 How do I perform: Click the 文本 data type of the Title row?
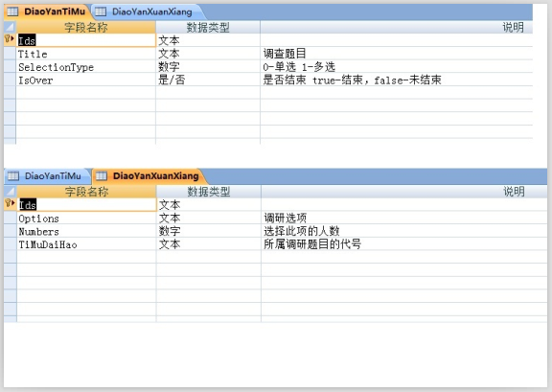pos(208,54)
